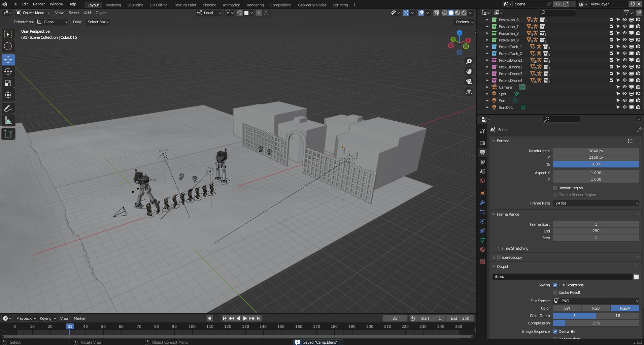644x345 pixels.
Task: Switch to the Sculpting workspace tab
Action: 135,5
